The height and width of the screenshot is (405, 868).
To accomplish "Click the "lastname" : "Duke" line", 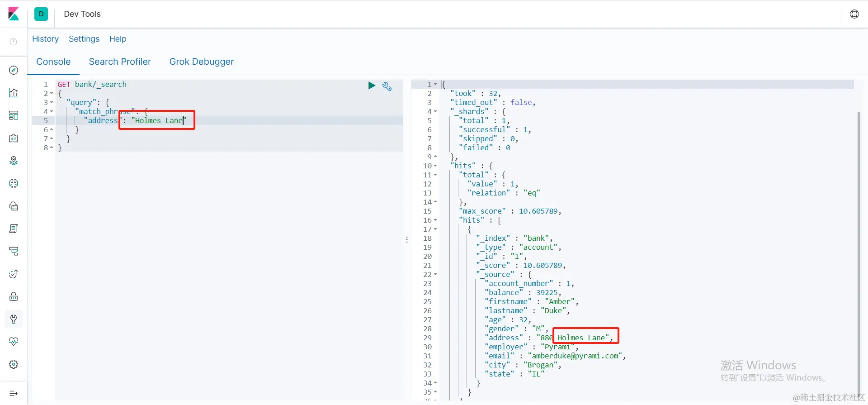I will (527, 311).
